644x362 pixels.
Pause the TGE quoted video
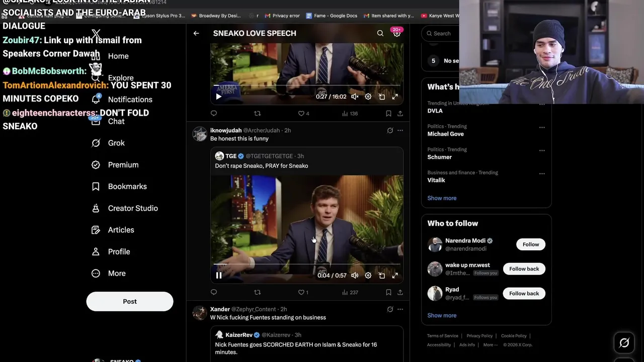[x=219, y=275]
